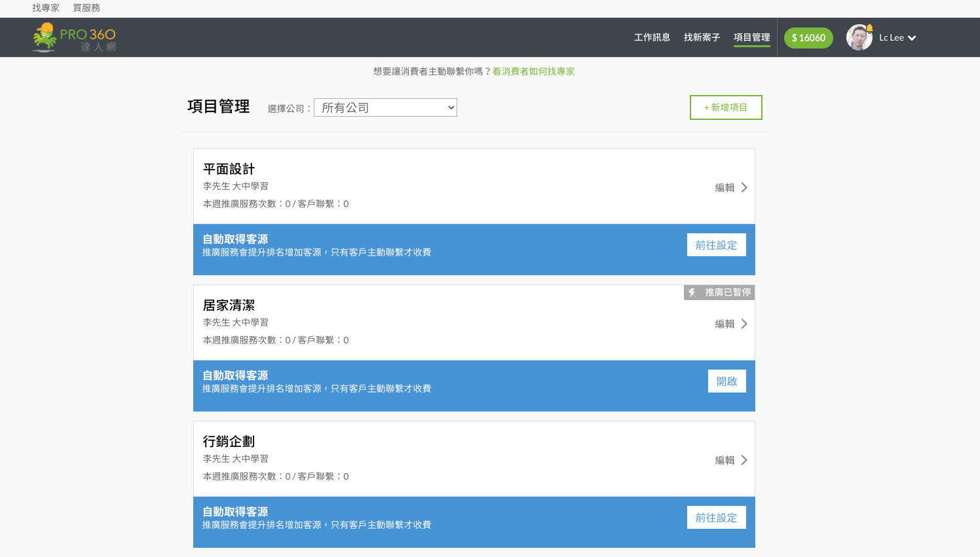This screenshot has width=980, height=557.
Task: Click the lightning icon on the paused promotion badge
Action: (x=692, y=293)
